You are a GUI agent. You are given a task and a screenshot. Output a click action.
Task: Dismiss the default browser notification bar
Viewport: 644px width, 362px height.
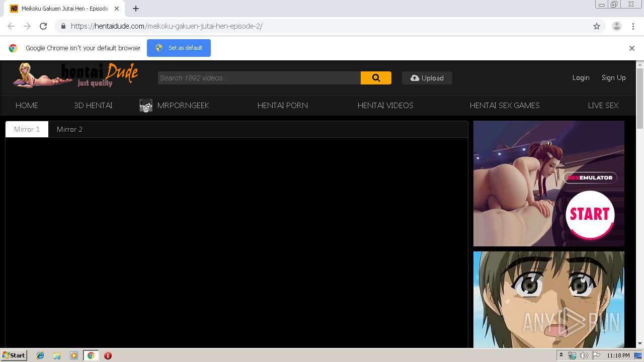pyautogui.click(x=632, y=48)
